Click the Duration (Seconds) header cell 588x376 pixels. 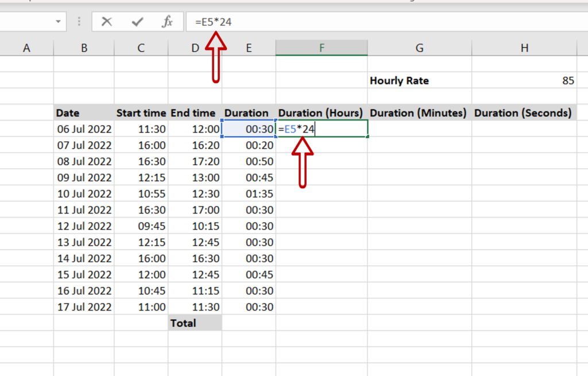(524, 113)
